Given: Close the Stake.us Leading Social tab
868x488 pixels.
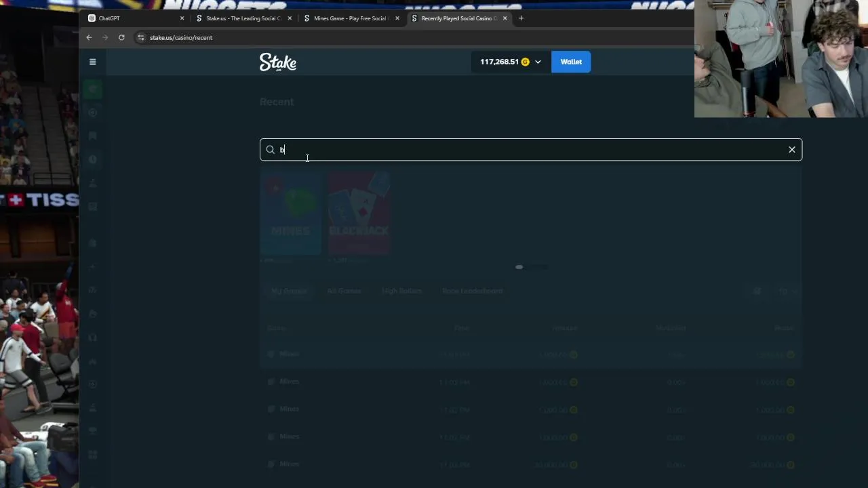Looking at the screenshot, I should (x=290, y=18).
